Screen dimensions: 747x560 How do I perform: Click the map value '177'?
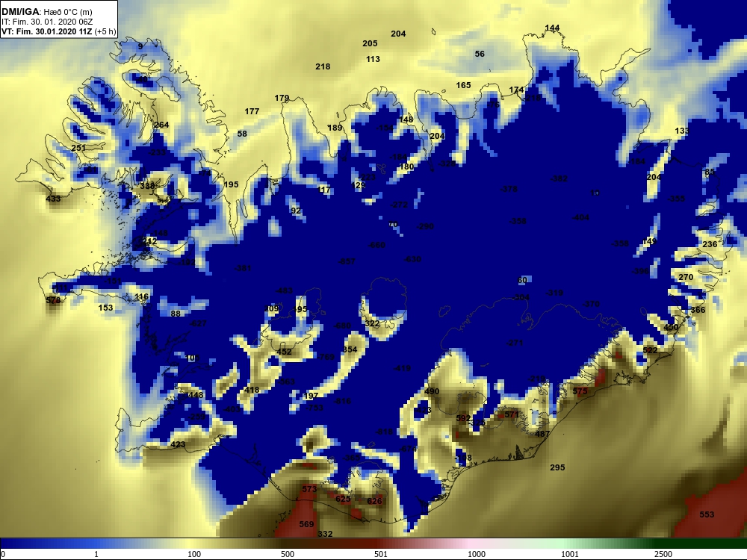pos(252,111)
